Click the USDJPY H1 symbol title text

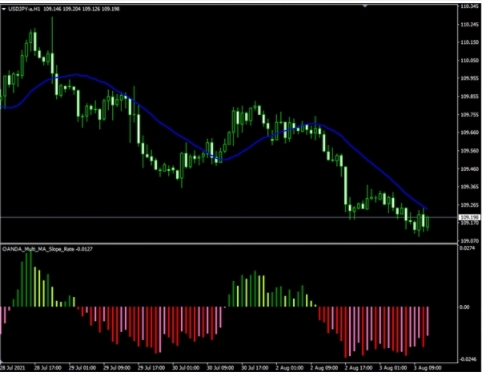click(x=24, y=9)
